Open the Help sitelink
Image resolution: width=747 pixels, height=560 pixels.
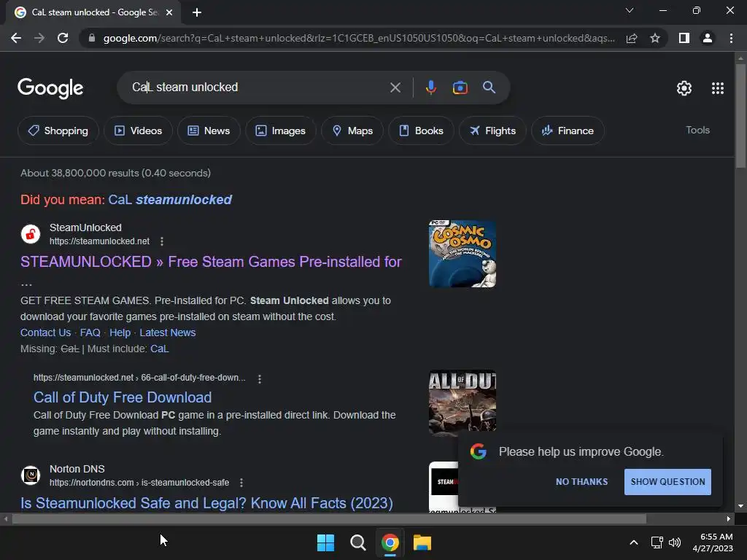[120, 332]
